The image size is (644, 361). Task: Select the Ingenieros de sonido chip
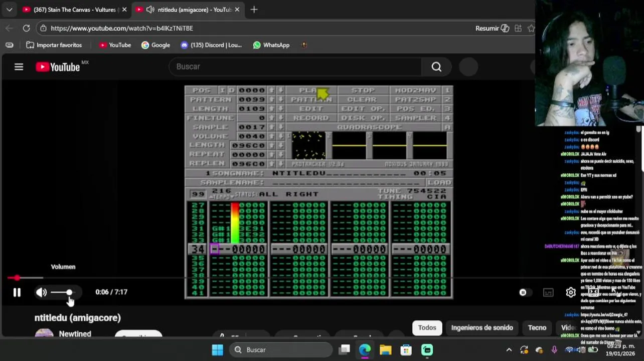pos(482,328)
